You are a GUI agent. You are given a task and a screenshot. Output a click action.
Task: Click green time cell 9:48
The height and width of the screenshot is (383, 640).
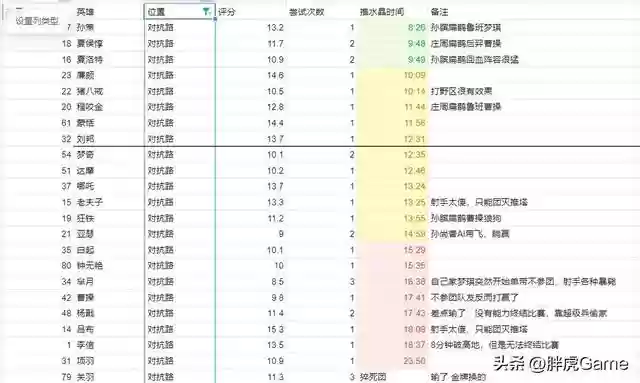coord(416,43)
